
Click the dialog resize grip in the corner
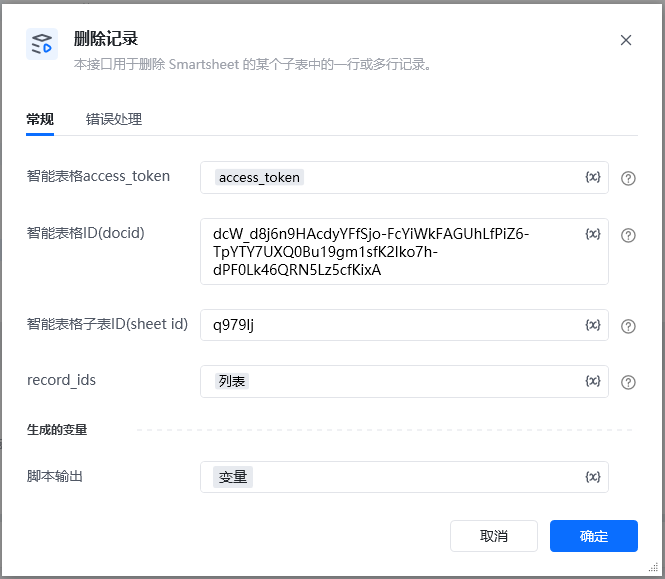click(x=654, y=567)
